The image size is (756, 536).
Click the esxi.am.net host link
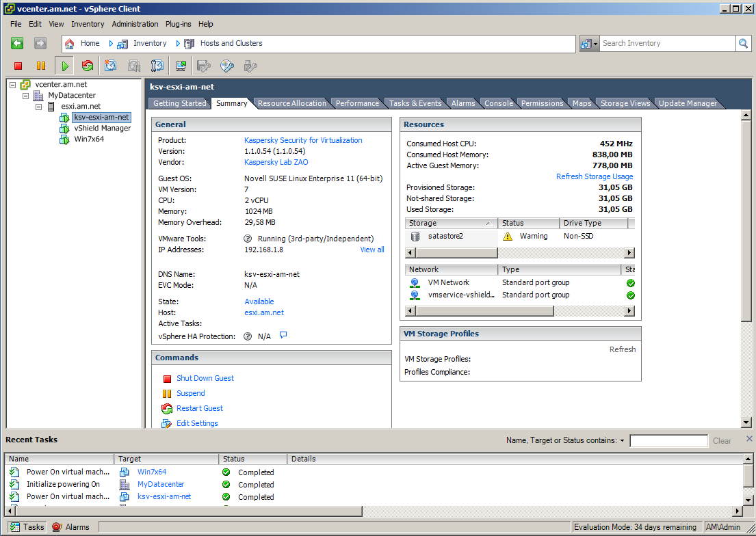[263, 313]
